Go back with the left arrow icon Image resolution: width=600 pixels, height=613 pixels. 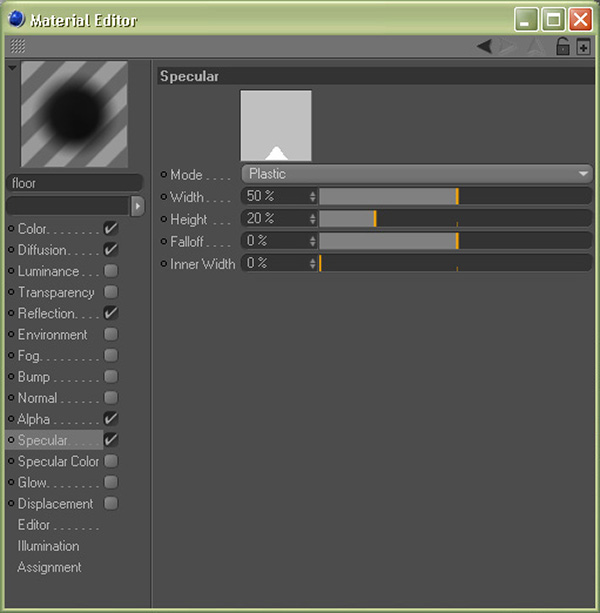coord(485,47)
